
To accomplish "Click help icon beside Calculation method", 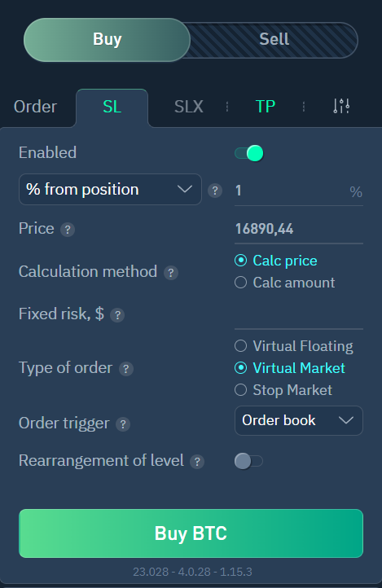I will click(171, 273).
